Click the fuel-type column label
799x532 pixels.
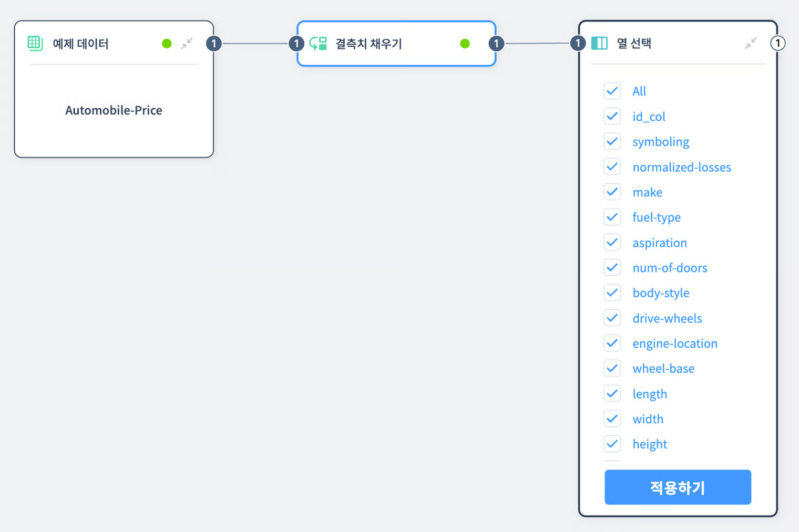coord(657,217)
